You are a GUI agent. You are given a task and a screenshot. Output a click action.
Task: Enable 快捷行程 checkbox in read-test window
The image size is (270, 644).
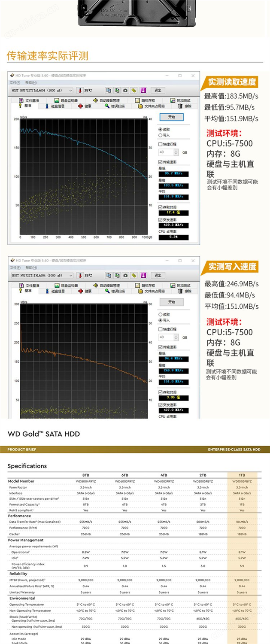pyautogui.click(x=161, y=144)
